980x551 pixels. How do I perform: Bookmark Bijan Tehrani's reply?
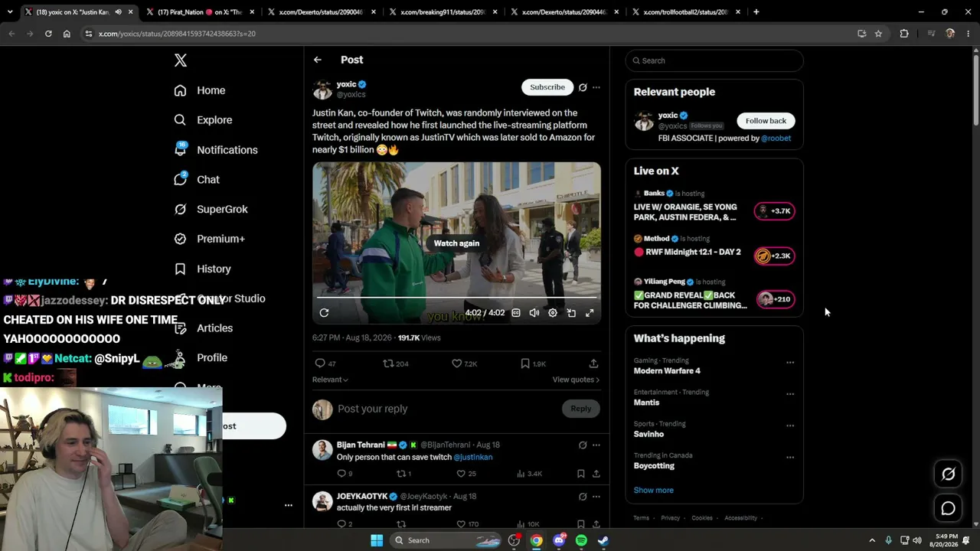point(581,474)
